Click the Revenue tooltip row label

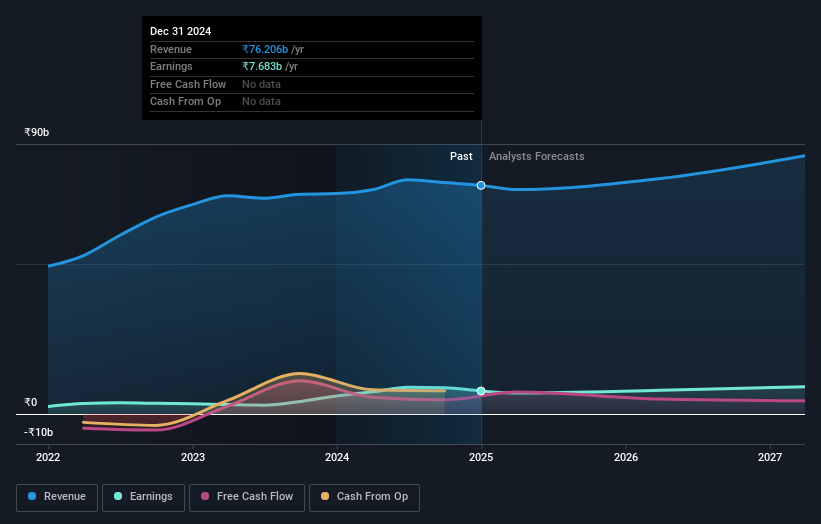171,49
